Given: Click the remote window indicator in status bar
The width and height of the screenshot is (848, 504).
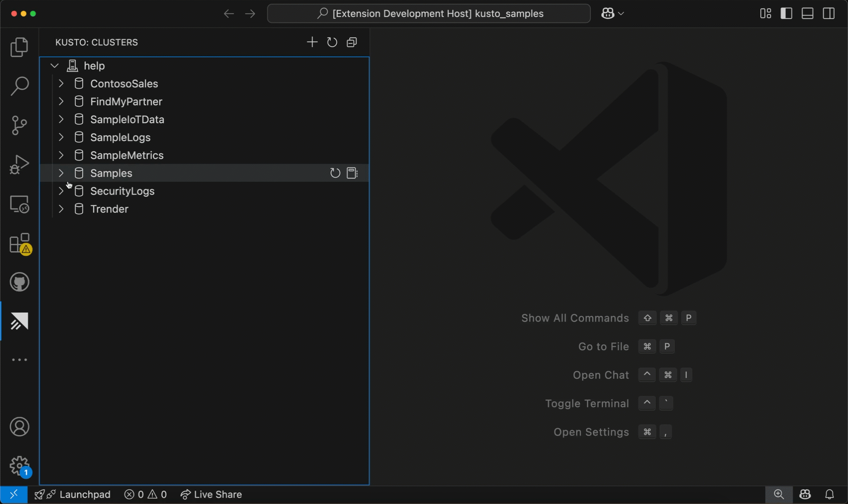Looking at the screenshot, I should click(14, 495).
